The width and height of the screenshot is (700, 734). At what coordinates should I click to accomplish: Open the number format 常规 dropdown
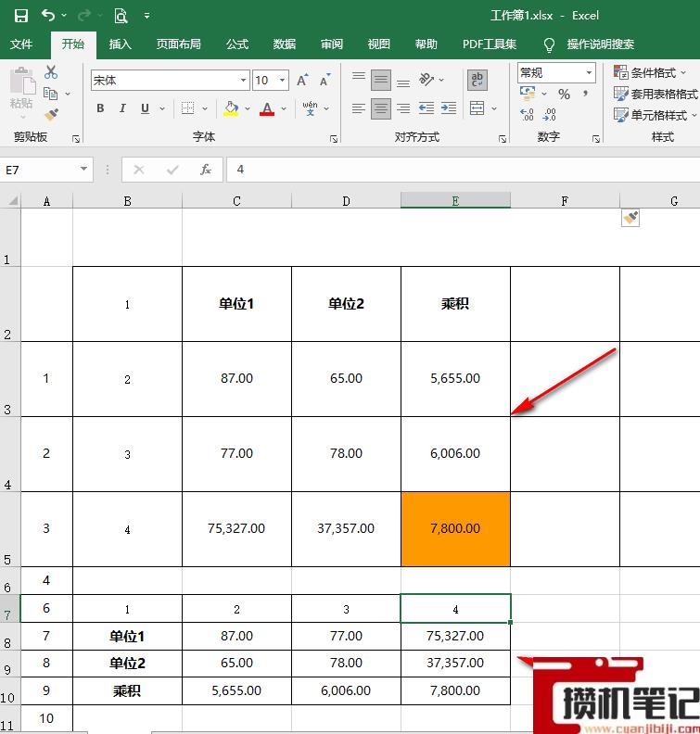tap(589, 72)
